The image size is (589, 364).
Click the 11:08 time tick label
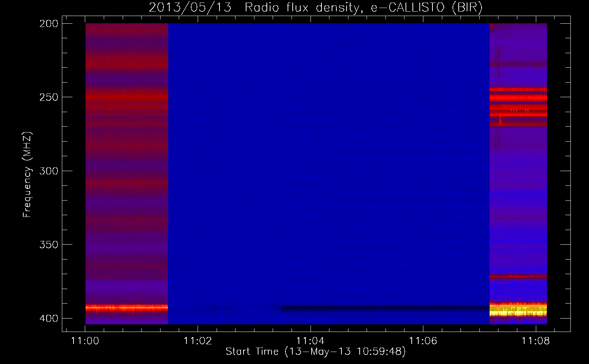(x=536, y=341)
